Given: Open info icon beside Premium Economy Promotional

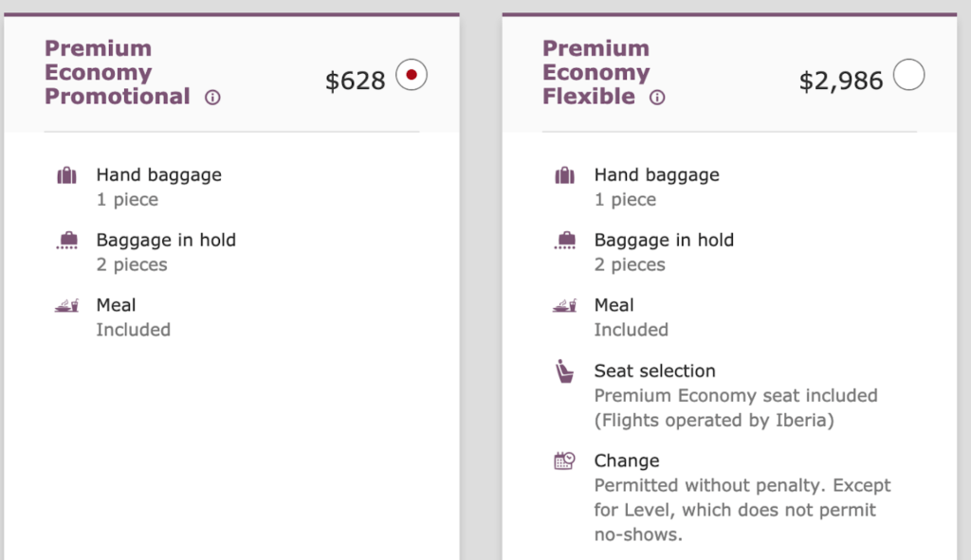Looking at the screenshot, I should 212,97.
